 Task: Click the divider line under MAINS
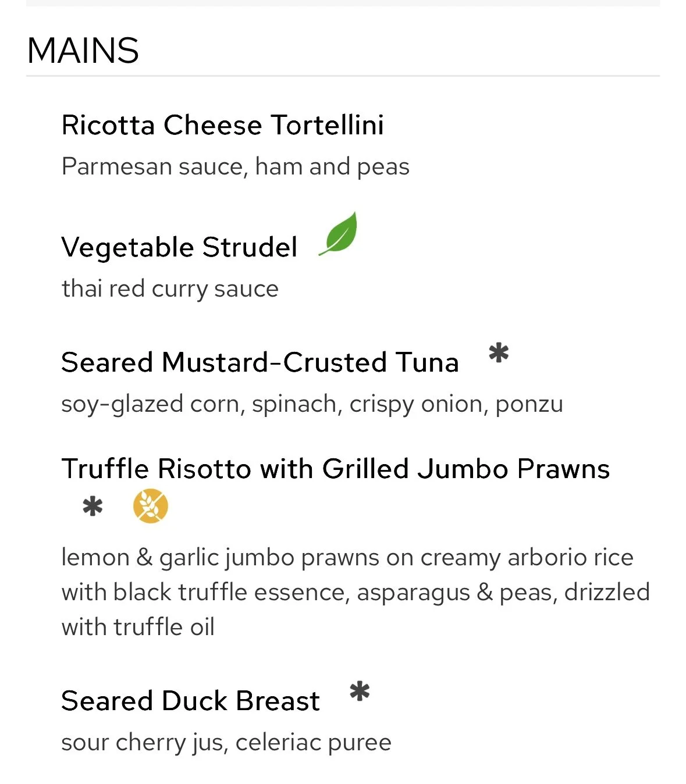pos(343,76)
